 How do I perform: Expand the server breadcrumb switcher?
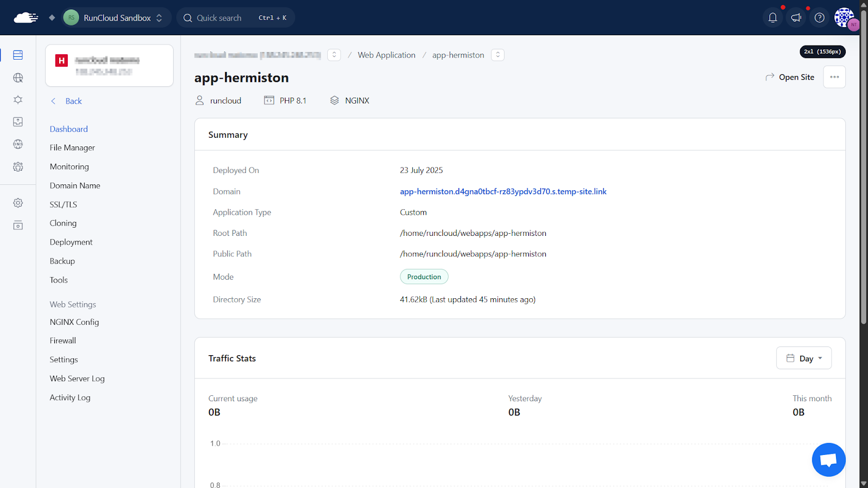tap(334, 55)
